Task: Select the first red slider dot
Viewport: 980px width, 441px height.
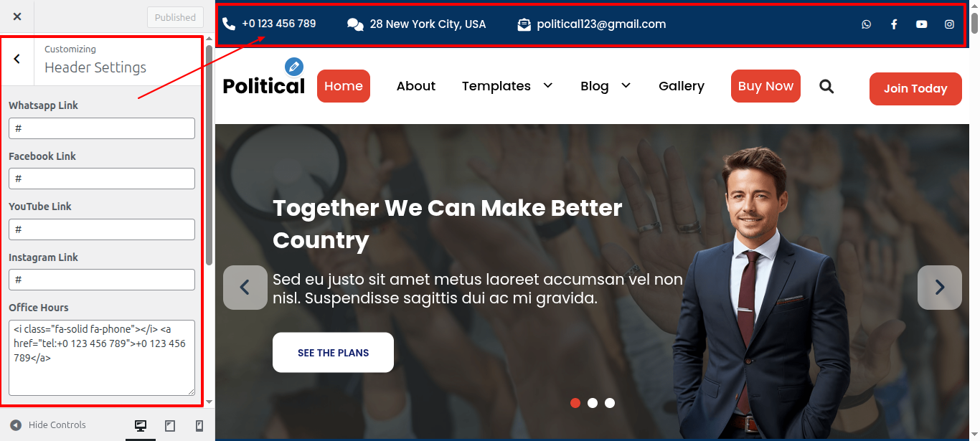Action: point(575,403)
